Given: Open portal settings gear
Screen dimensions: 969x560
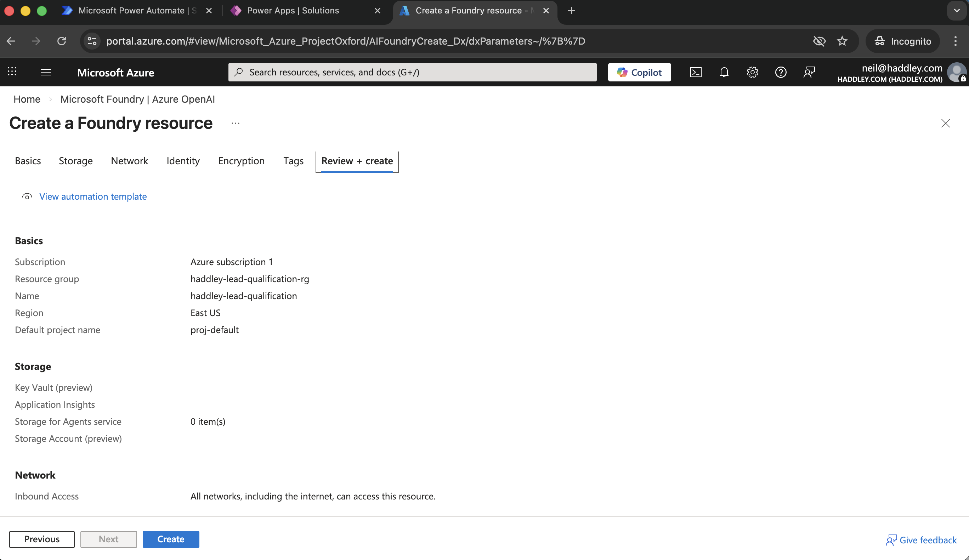Looking at the screenshot, I should coord(752,72).
